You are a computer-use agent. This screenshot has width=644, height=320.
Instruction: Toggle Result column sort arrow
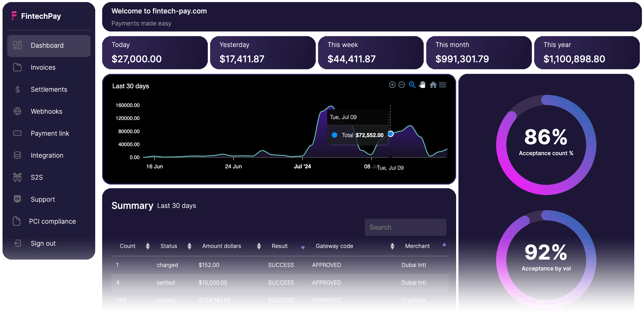click(303, 248)
